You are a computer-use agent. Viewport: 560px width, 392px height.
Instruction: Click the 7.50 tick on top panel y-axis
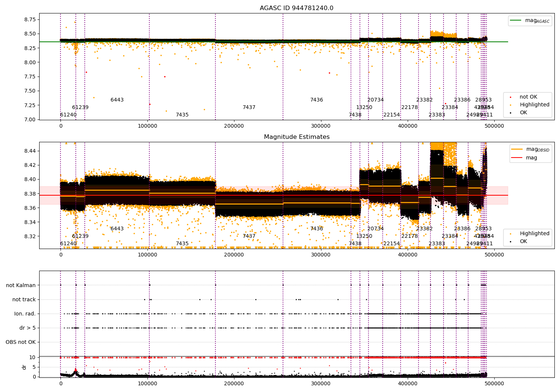click(x=30, y=91)
